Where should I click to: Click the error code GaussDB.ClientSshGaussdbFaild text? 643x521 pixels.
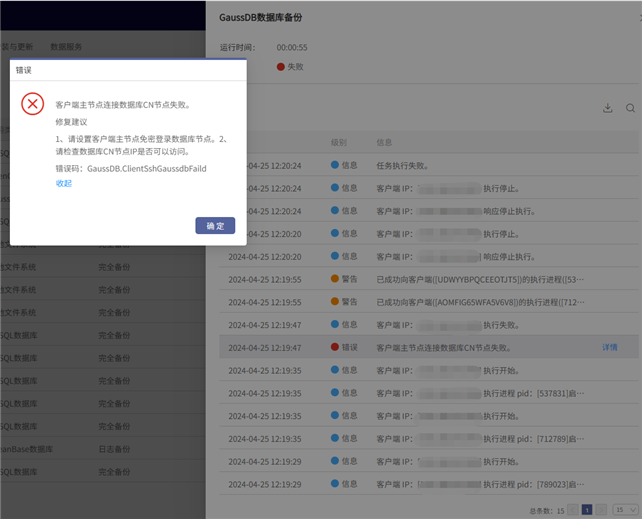(x=147, y=169)
